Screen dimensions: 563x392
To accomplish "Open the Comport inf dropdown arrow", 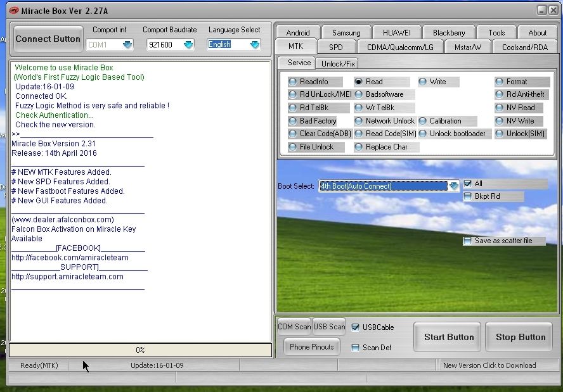I will point(127,45).
